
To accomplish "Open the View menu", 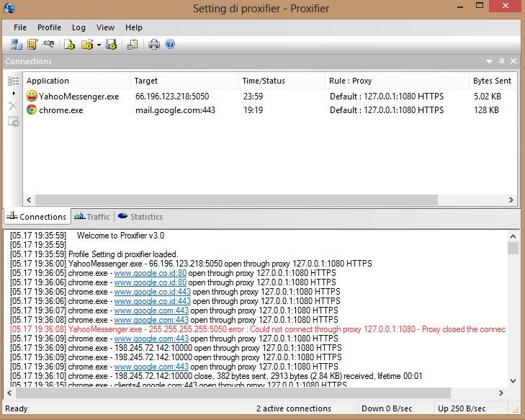I will [105, 27].
